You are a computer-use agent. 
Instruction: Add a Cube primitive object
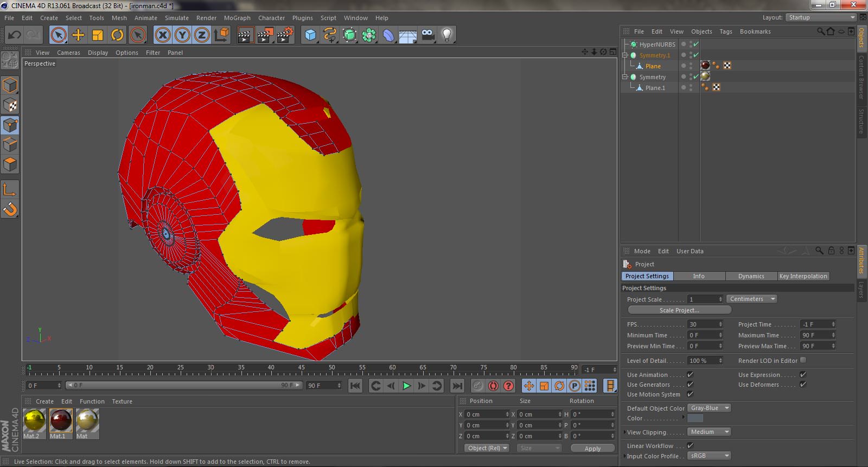(x=310, y=35)
